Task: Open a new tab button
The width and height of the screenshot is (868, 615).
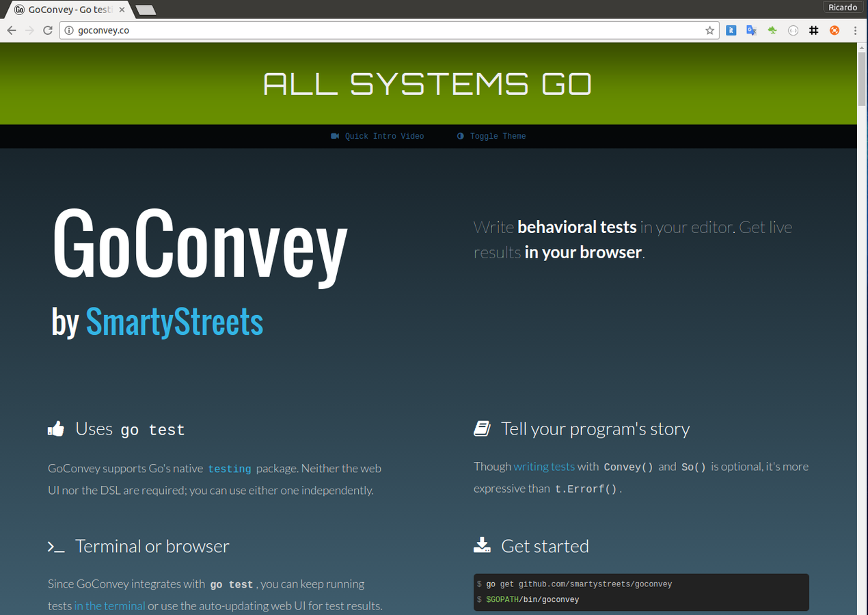Action: pyautogui.click(x=146, y=10)
